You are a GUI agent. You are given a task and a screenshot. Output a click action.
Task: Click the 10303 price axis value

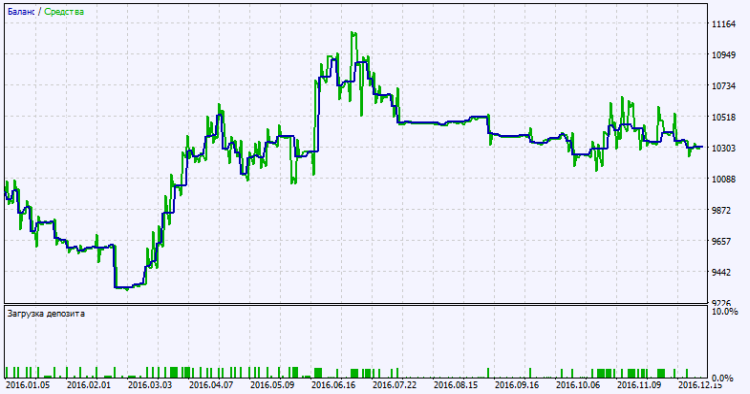click(x=724, y=148)
